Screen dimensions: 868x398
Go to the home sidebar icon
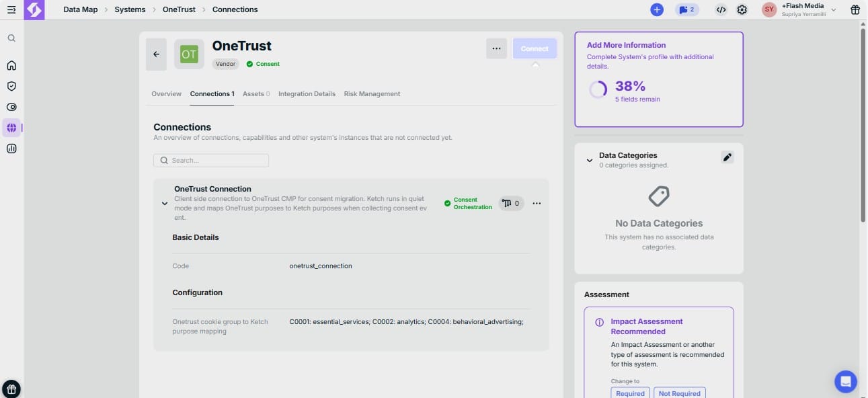point(11,66)
